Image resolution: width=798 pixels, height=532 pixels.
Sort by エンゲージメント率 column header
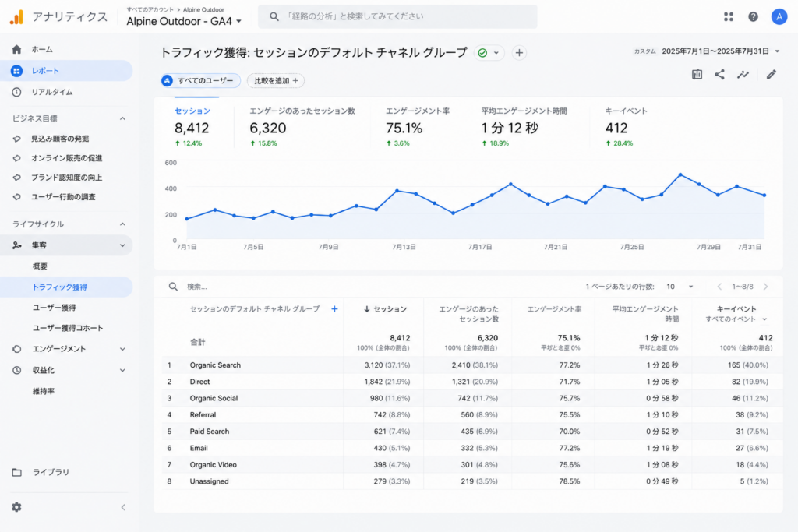click(x=554, y=308)
